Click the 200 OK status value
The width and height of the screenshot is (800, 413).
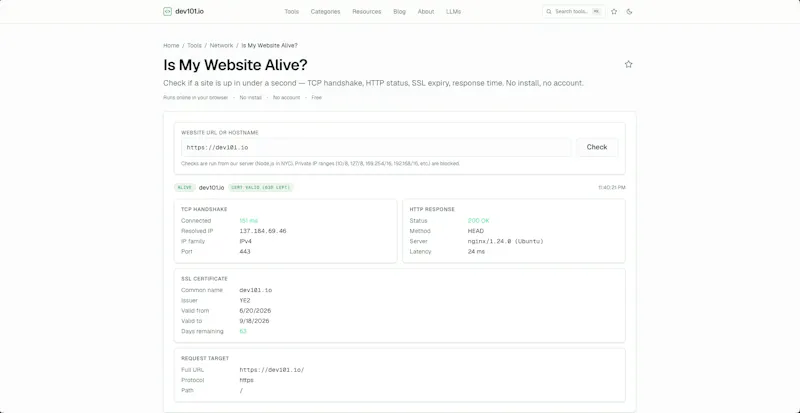tap(479, 221)
